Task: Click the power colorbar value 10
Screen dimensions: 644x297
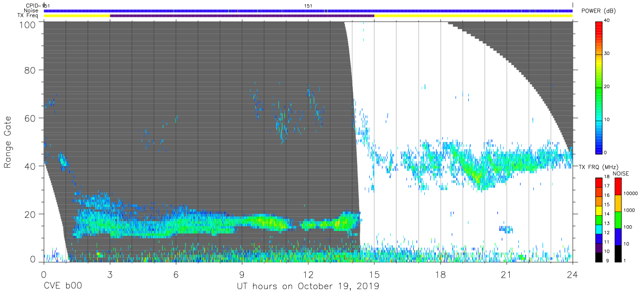Action: point(607,120)
